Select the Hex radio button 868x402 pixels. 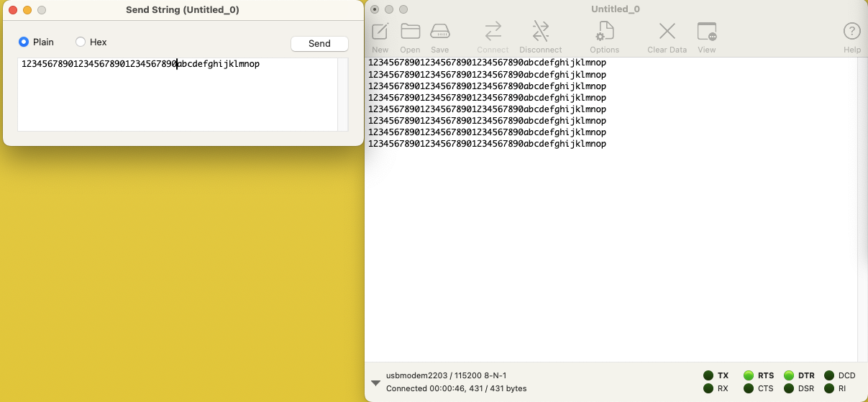[81, 42]
